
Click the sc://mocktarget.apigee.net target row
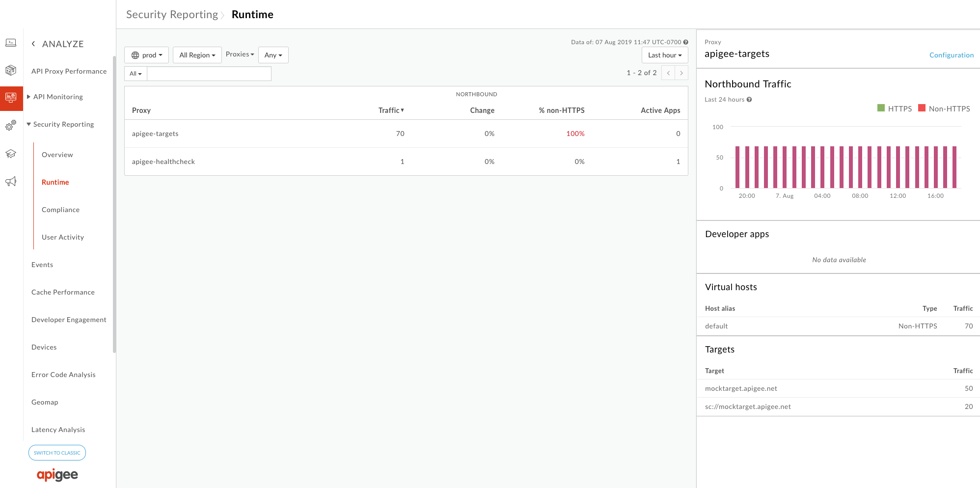(x=839, y=407)
